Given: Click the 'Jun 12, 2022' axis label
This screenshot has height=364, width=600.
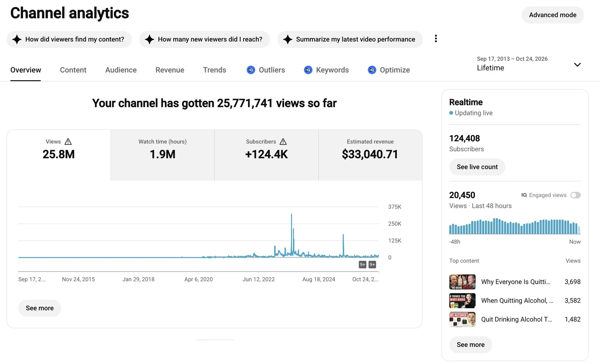Looking at the screenshot, I should coord(259,279).
